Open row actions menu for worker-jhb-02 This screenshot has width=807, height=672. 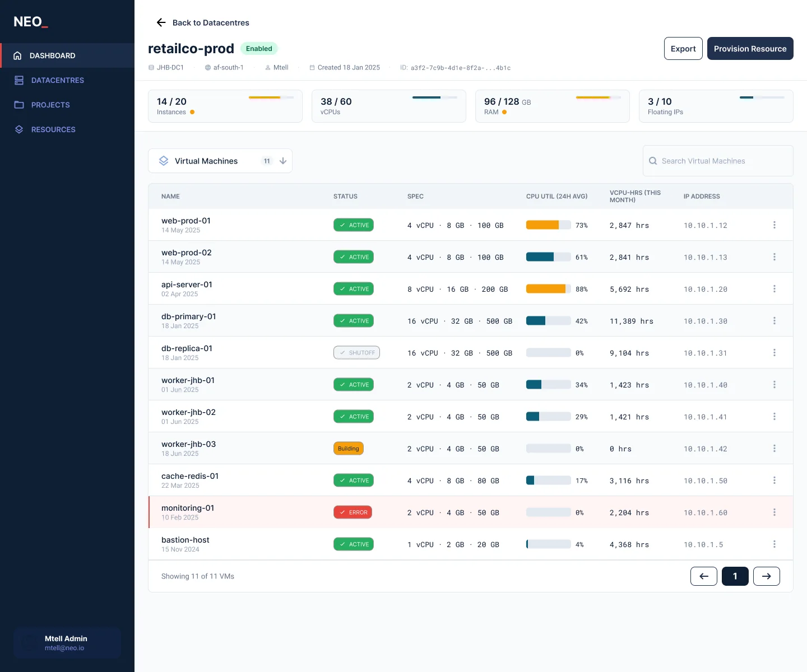point(774,417)
